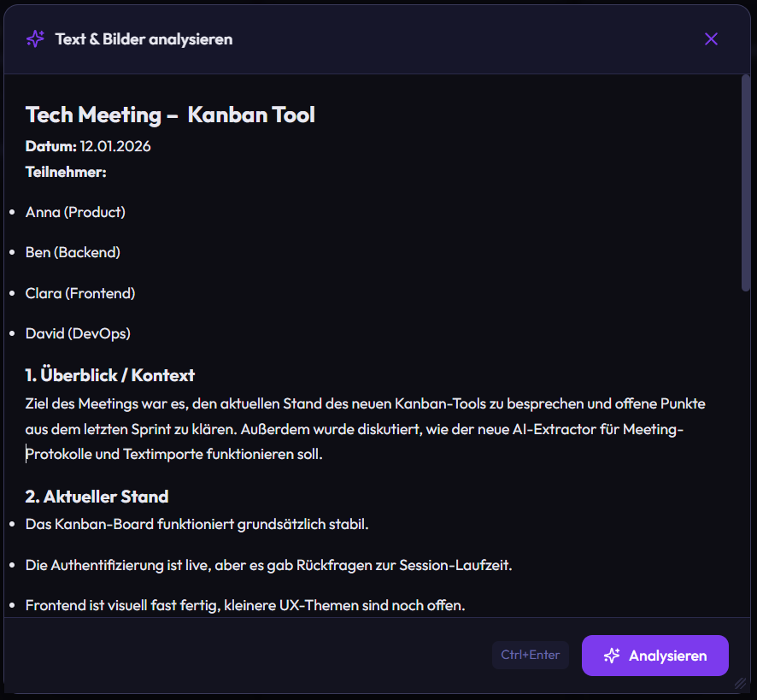The height and width of the screenshot is (700, 757).
Task: Click the heading 'Tech Meeting – Kanban Tool'
Action: [x=170, y=115]
